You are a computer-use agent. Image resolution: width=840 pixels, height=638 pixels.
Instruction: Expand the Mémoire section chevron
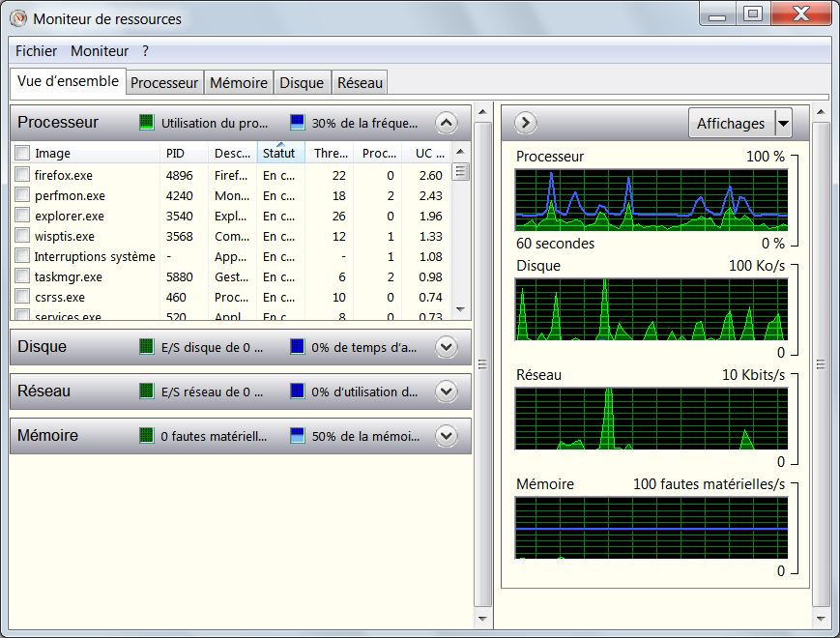[447, 436]
